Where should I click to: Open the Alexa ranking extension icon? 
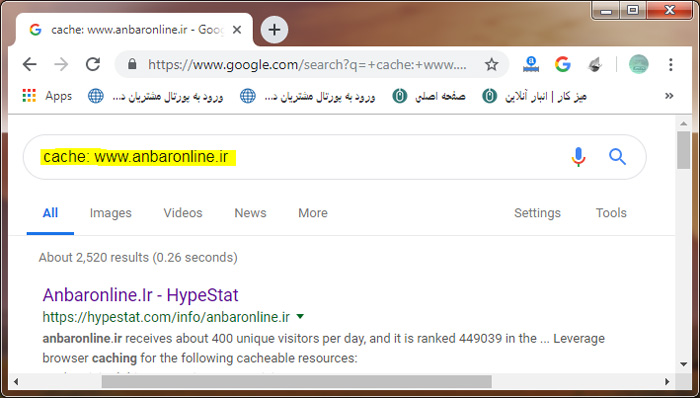tap(531, 65)
